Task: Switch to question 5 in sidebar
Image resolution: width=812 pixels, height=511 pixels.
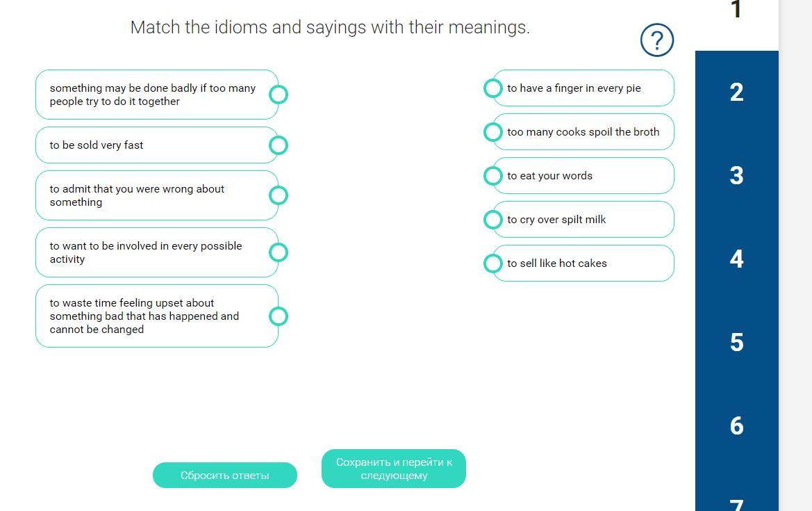Action: 736,342
